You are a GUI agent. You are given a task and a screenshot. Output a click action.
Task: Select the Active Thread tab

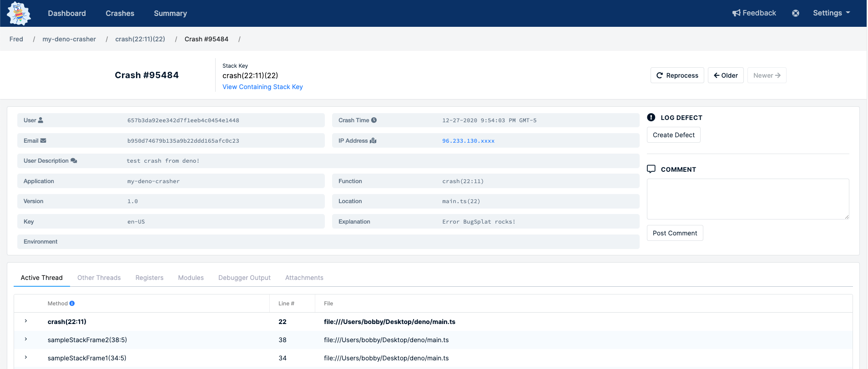42,278
